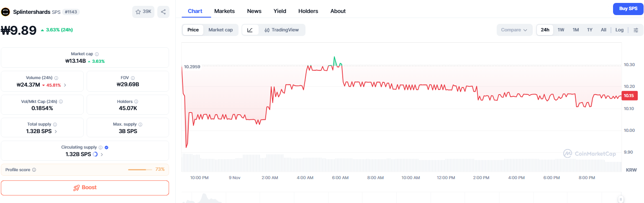Click the Splintershards coin logo

pyautogui.click(x=5, y=12)
